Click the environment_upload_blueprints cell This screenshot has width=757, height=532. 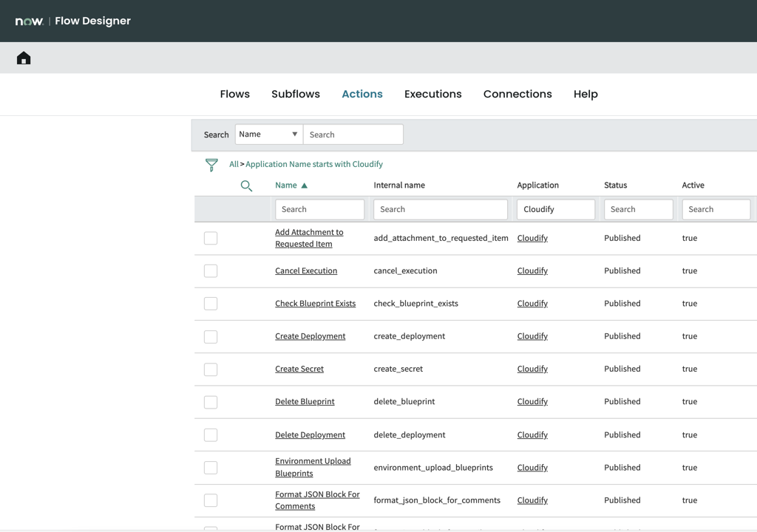433,468
